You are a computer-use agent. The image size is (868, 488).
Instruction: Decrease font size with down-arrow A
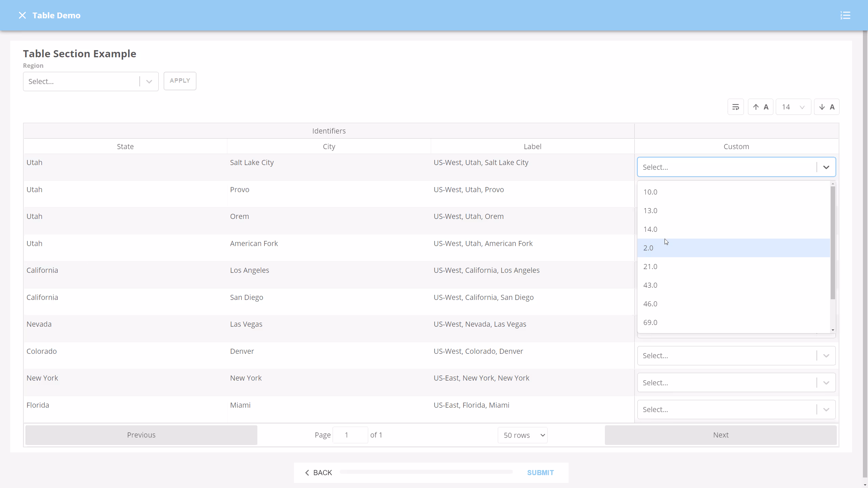tap(827, 107)
